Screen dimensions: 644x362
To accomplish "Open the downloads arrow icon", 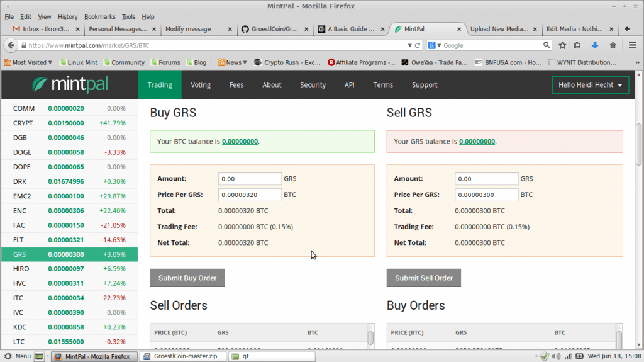I will [595, 45].
